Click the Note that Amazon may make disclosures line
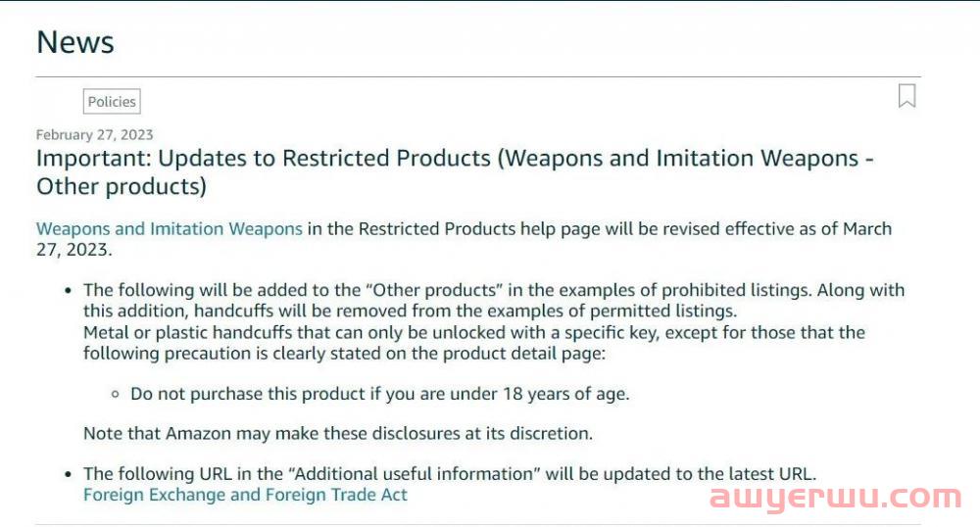The height and width of the screenshot is (527, 980). [338, 433]
